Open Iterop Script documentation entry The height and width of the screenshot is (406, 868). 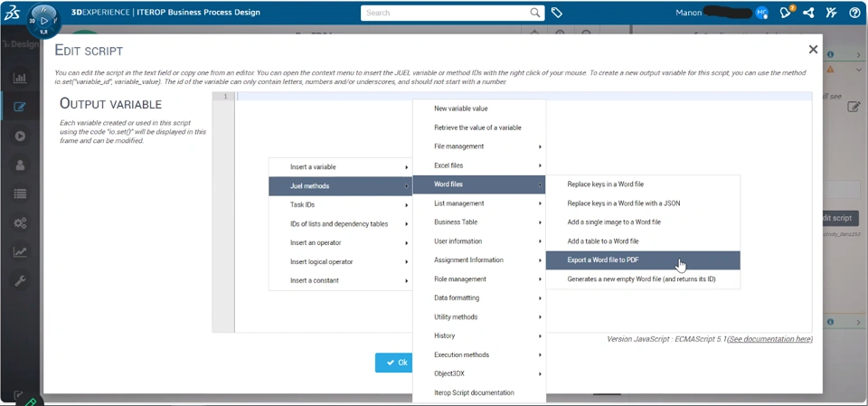(x=479, y=392)
